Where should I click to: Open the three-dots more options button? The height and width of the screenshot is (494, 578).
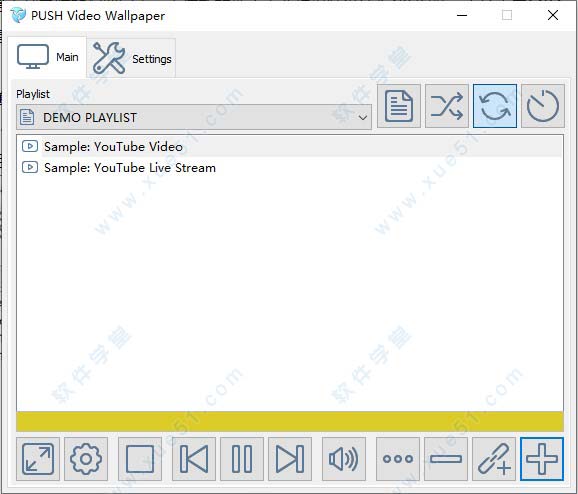click(x=398, y=459)
